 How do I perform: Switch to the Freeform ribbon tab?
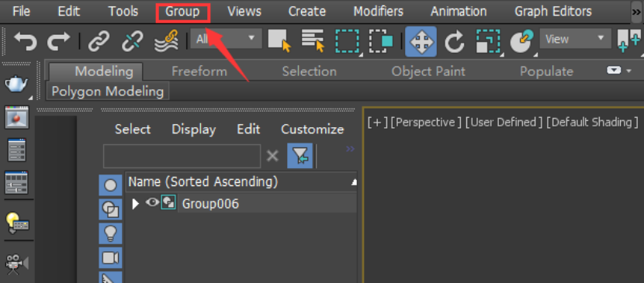click(x=199, y=71)
